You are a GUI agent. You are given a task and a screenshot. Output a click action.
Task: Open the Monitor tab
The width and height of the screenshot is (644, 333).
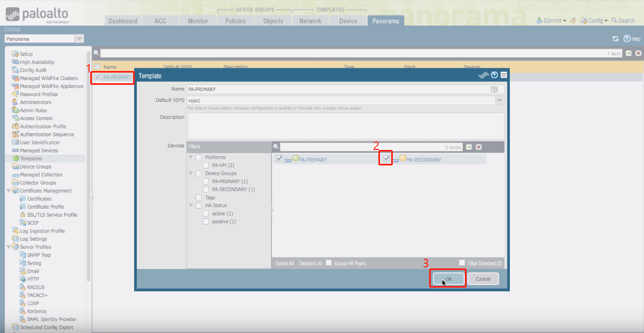point(198,21)
